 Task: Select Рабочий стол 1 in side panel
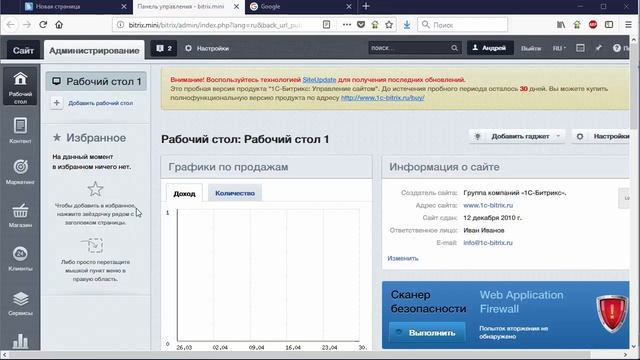96,82
